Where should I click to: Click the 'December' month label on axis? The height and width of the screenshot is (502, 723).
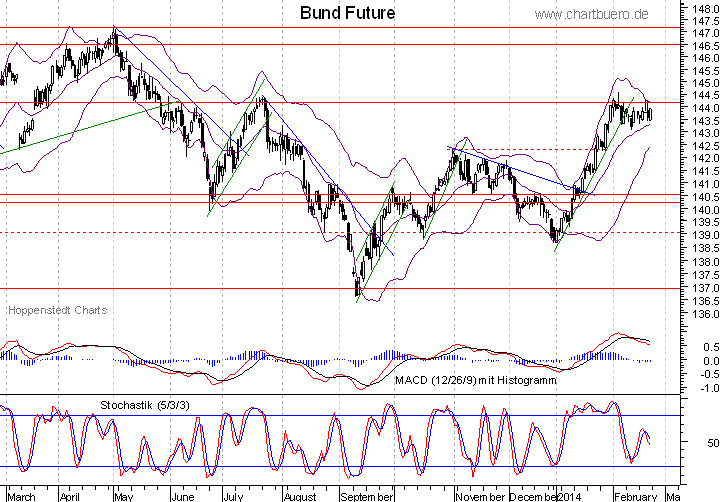533,497
